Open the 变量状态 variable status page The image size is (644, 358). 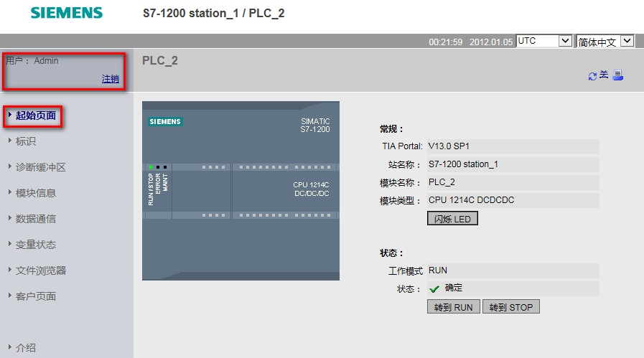36,245
